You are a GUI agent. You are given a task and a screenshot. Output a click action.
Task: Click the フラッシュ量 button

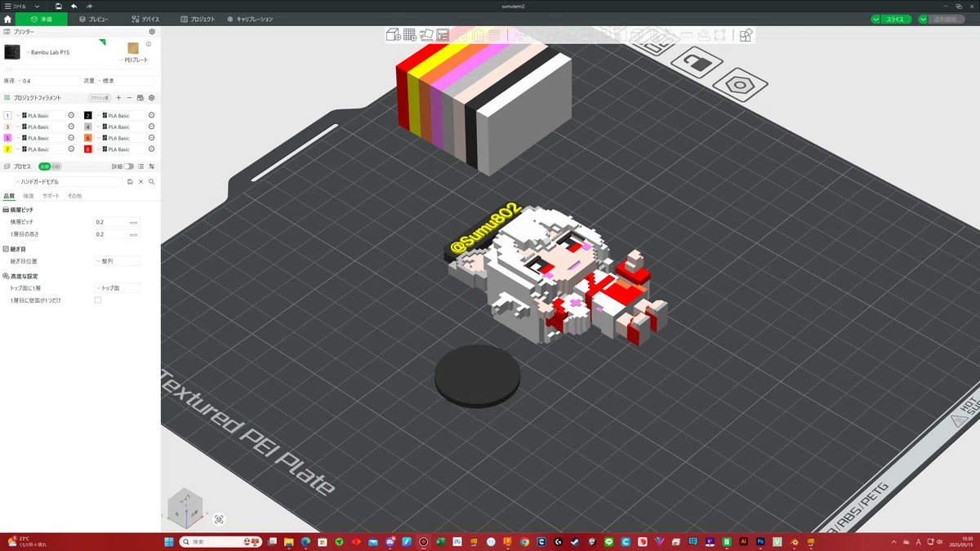click(100, 98)
